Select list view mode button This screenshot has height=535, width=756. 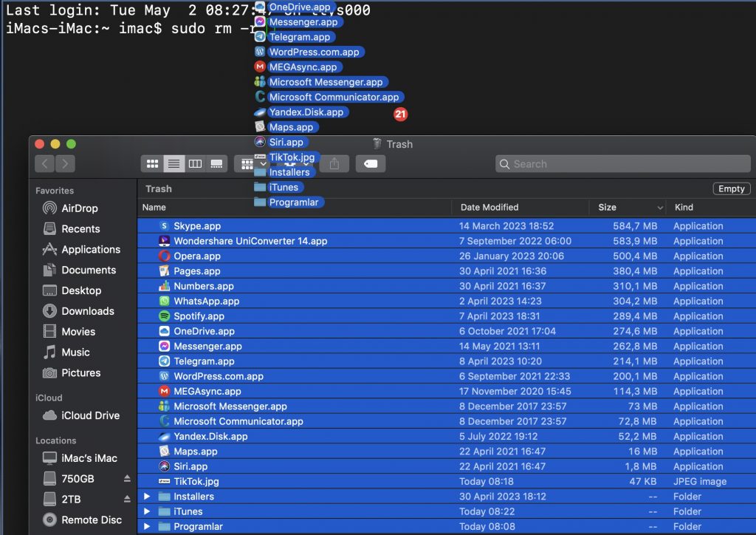[173, 163]
